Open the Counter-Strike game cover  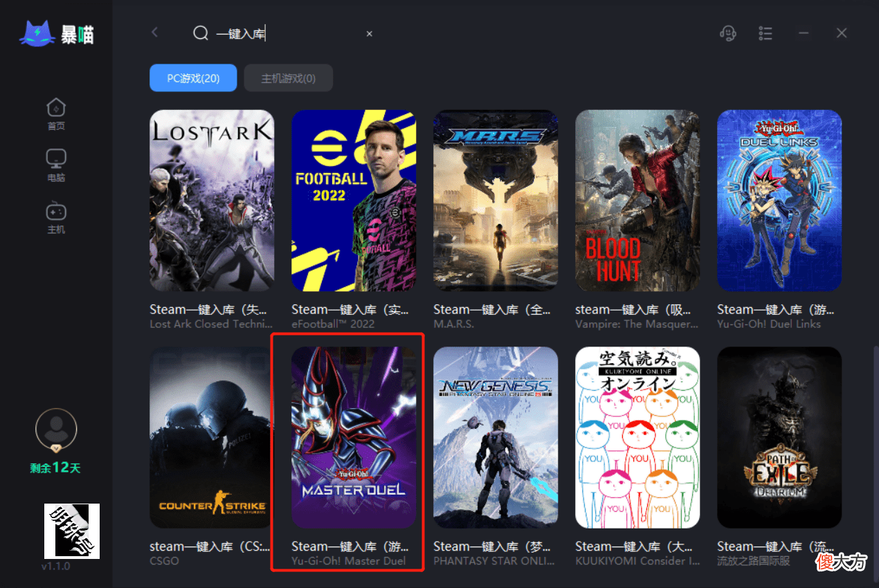(x=212, y=437)
